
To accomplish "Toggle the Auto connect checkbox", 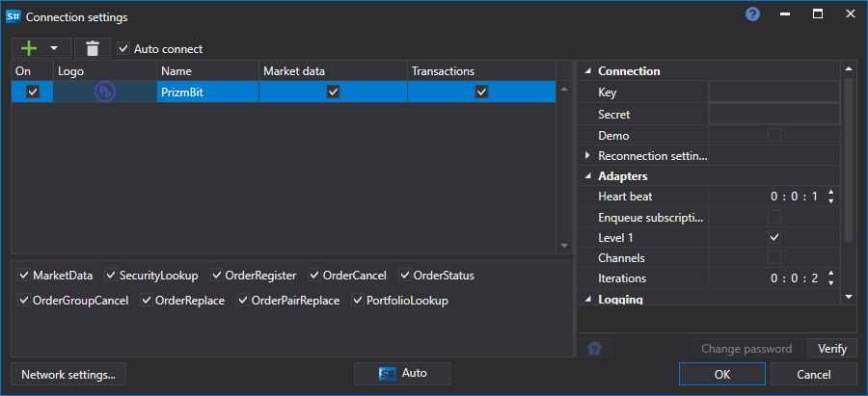I will tap(123, 49).
